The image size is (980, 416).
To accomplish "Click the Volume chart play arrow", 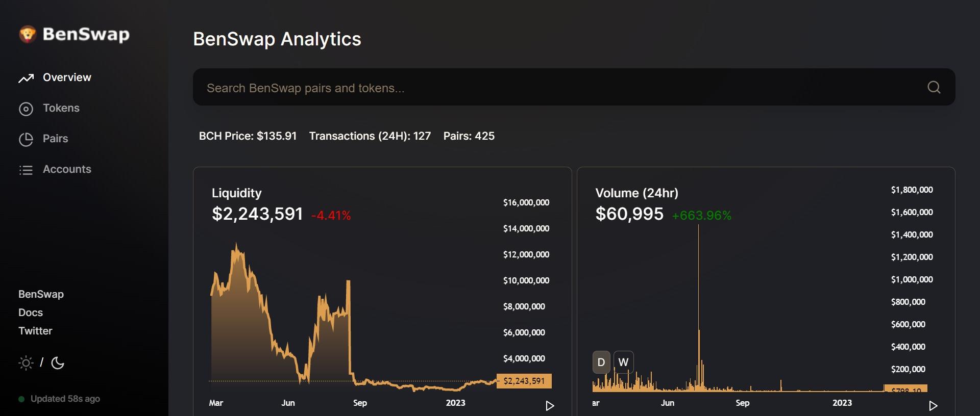I will (933, 406).
